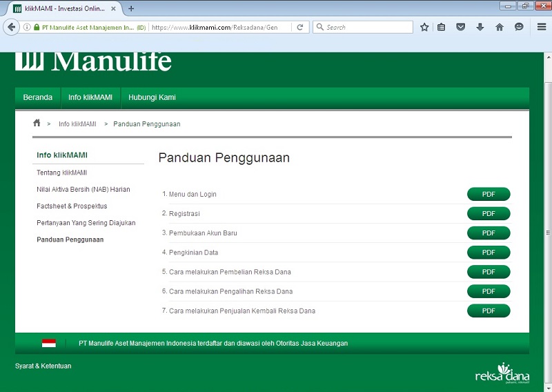
Task: Click the Indonesian flag icon
Action: click(49, 343)
